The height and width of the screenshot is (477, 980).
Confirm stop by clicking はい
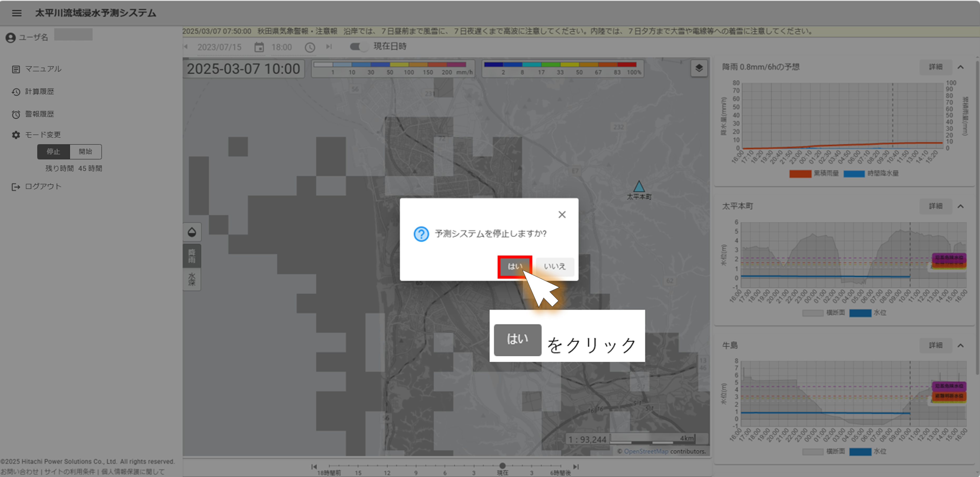(515, 267)
